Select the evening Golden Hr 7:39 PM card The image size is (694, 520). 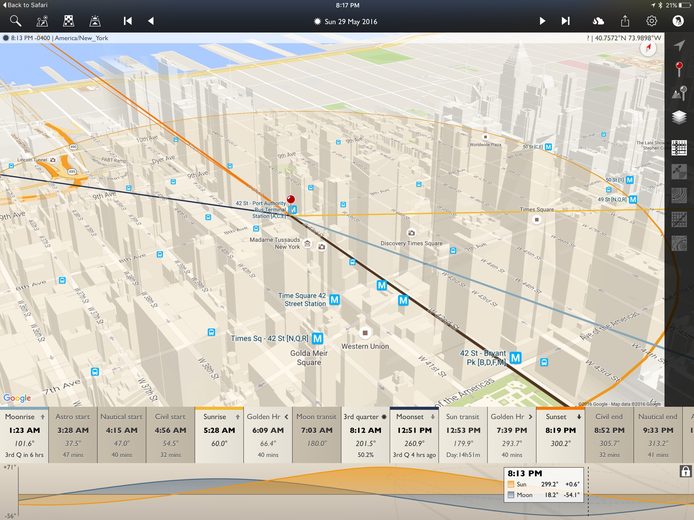(x=512, y=435)
